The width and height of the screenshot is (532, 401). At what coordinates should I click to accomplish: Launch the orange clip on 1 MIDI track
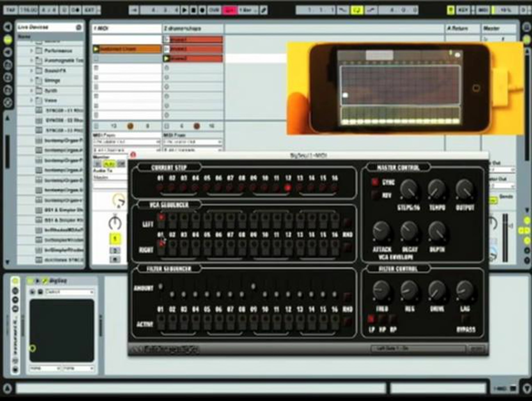coord(96,49)
